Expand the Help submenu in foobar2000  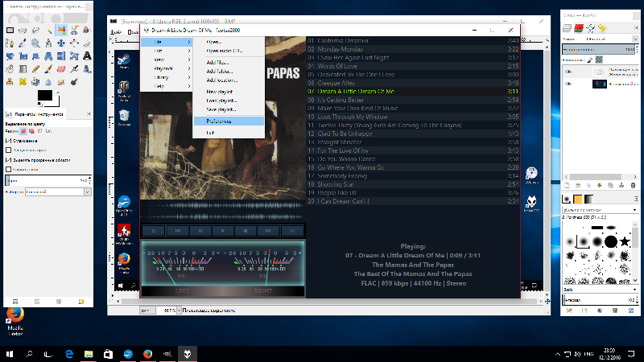[x=167, y=86]
